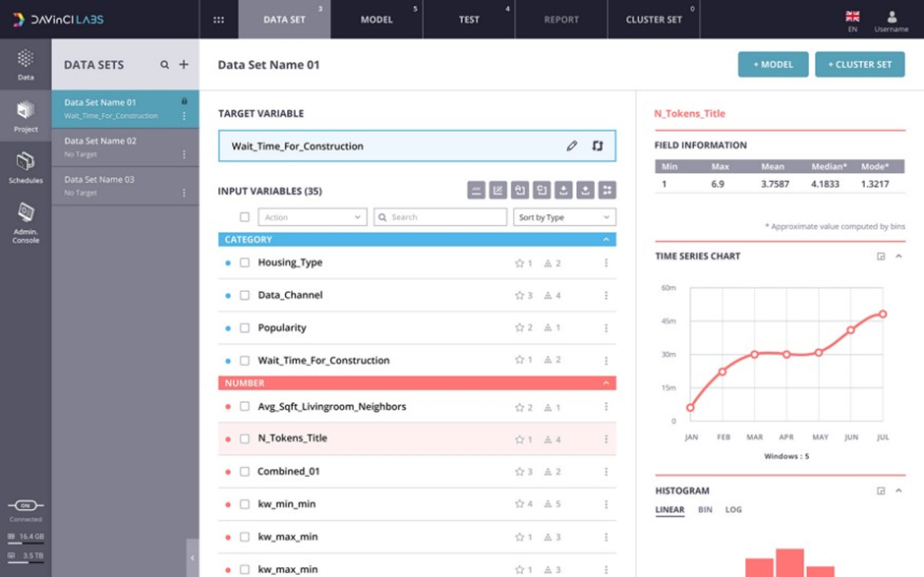Select the LOG histogram tab
The image size is (924, 577).
733,509
